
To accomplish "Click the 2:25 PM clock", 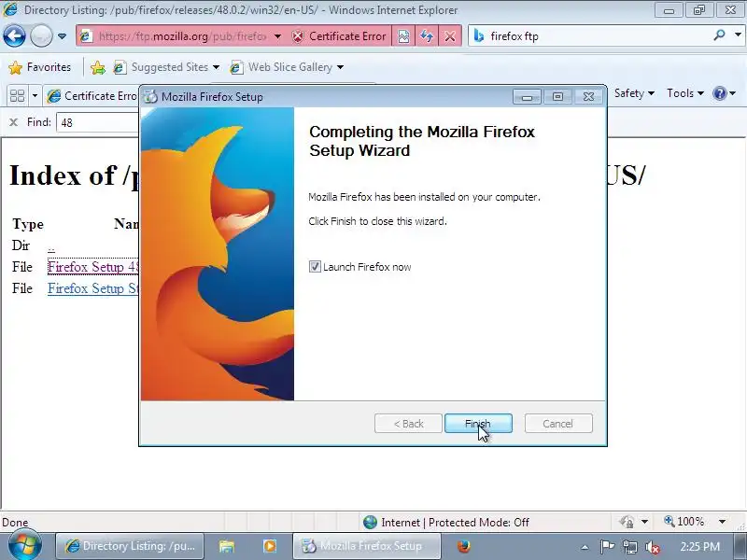I will (699, 547).
